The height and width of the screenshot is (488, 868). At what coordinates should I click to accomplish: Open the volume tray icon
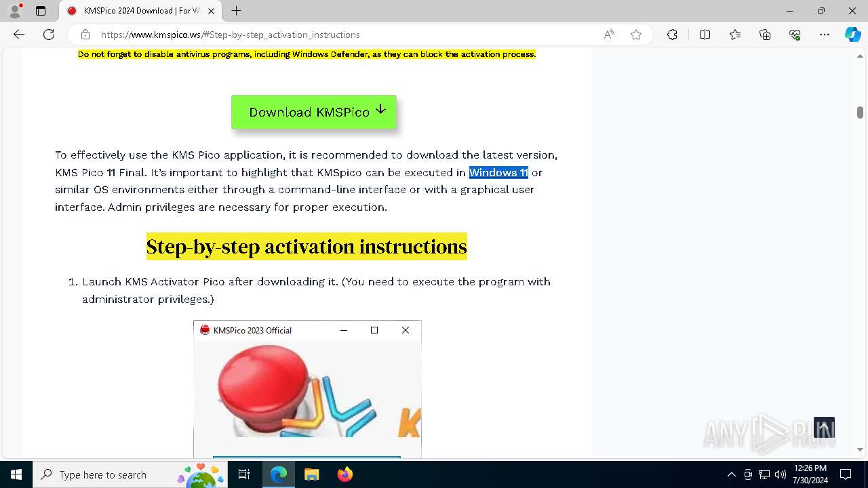[x=781, y=474]
